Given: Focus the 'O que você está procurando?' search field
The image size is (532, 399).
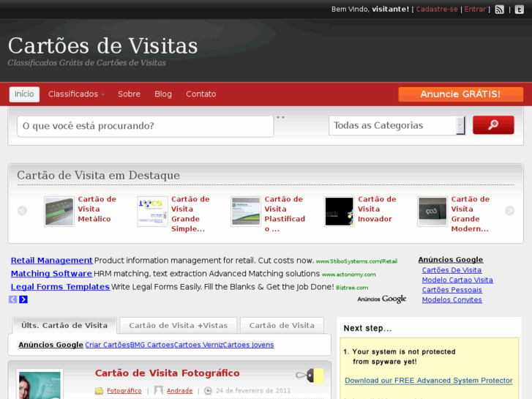Looking at the screenshot, I should (x=145, y=126).
